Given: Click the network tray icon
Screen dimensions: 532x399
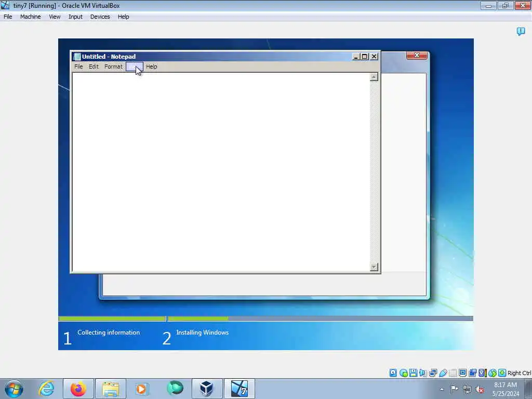Looking at the screenshot, I should click(467, 389).
